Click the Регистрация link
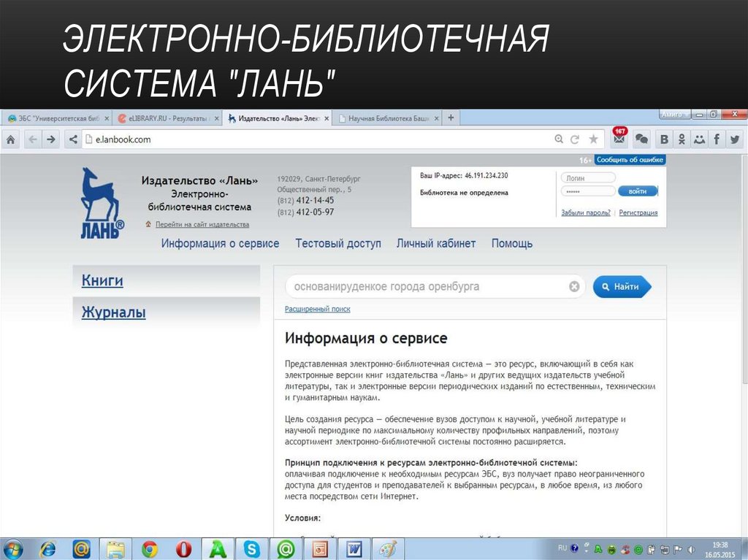 [638, 212]
